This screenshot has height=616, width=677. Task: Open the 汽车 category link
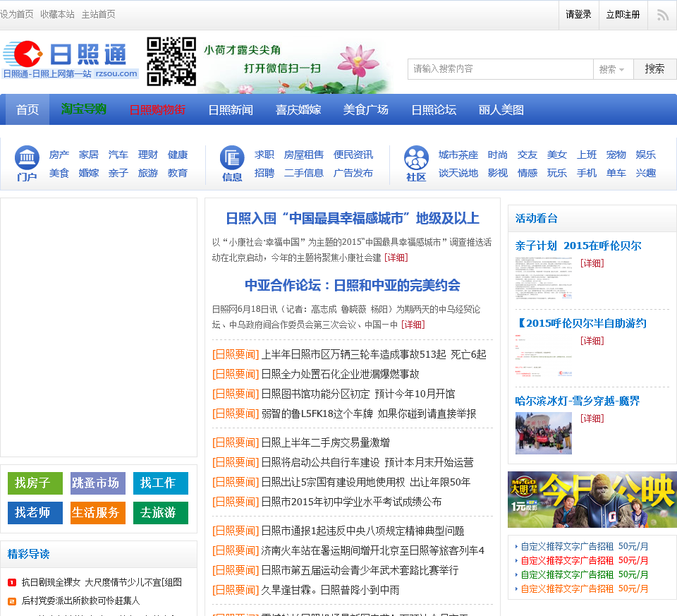point(118,155)
